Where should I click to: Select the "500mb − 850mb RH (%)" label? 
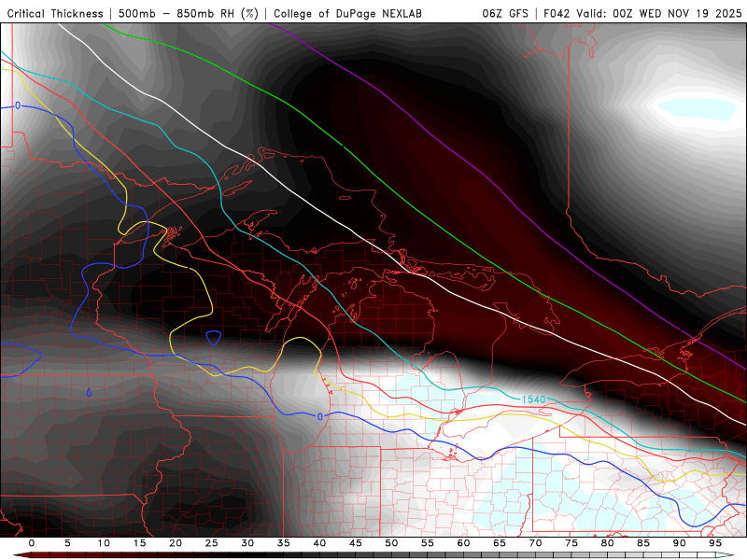(x=189, y=13)
